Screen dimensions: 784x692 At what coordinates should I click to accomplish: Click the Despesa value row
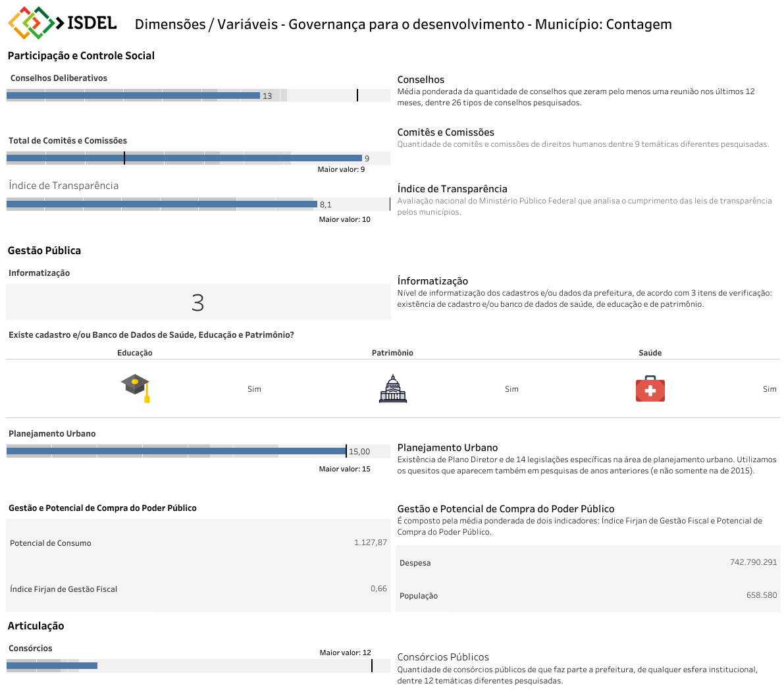coord(588,562)
